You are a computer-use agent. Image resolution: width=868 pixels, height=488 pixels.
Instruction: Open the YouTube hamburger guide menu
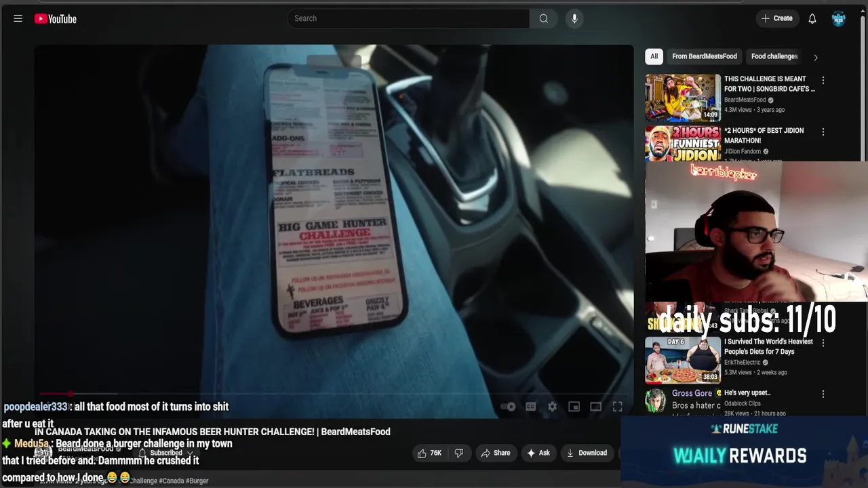pos(18,19)
